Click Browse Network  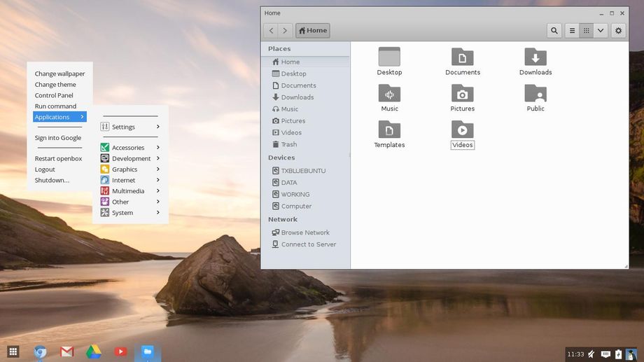coord(306,232)
